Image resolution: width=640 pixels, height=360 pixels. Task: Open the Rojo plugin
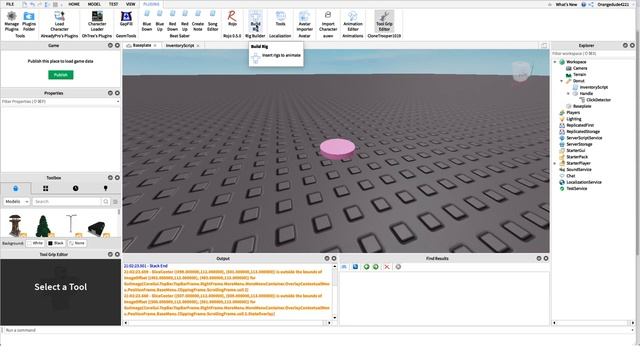tap(232, 19)
